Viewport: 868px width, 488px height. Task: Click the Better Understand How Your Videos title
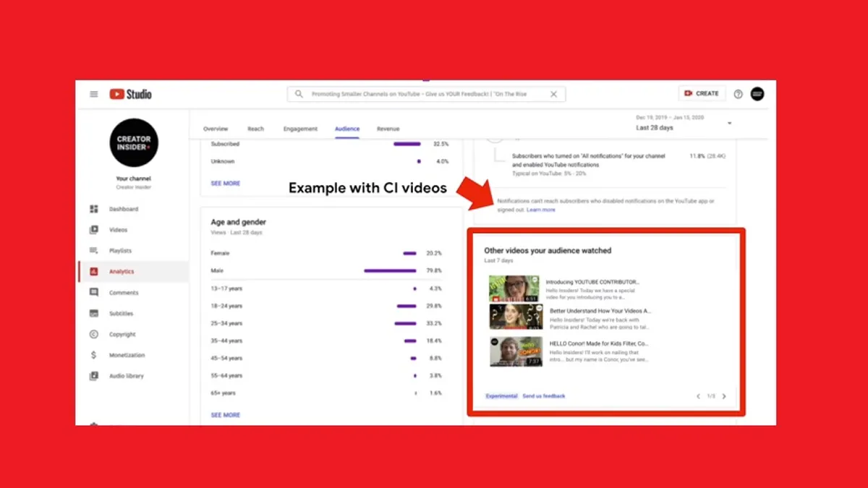tap(600, 311)
